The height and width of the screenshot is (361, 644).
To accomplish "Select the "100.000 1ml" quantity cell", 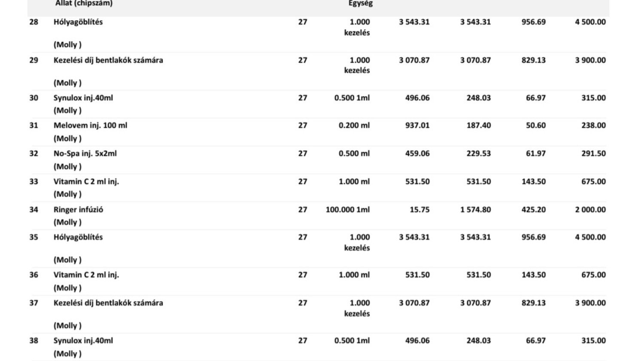I will click(347, 210).
